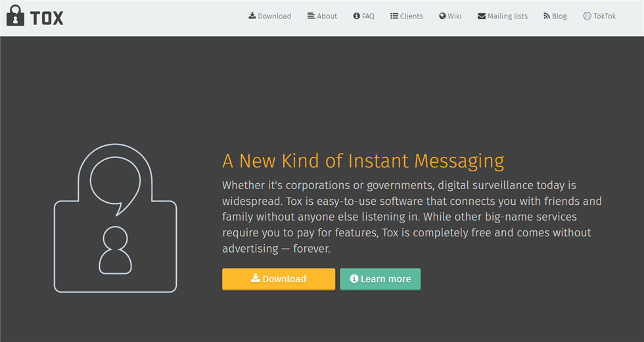
Task: Click the Tox padlock logo in header
Action: click(x=16, y=16)
